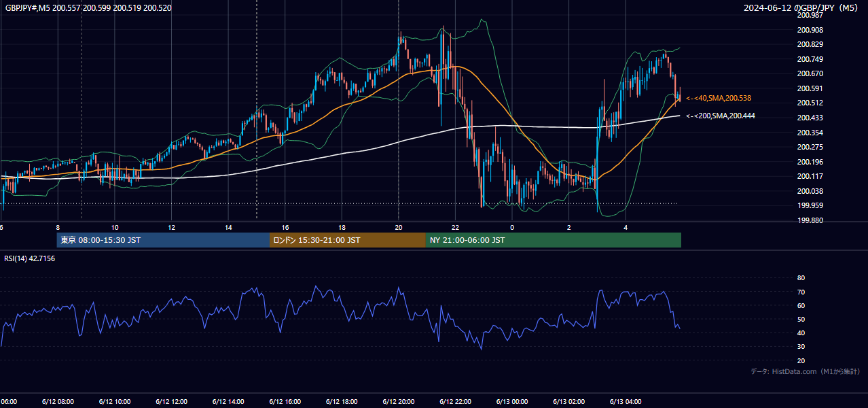Click the 6/12 20:00 time label

point(399,402)
